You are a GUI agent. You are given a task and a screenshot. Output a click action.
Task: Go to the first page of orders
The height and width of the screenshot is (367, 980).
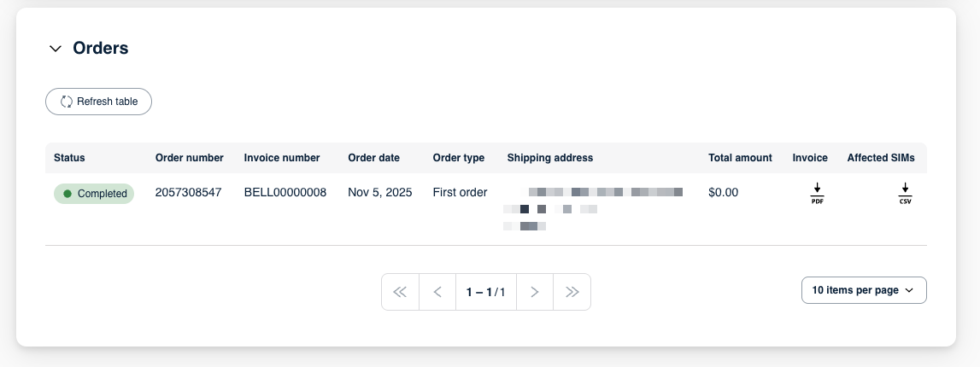(x=400, y=292)
